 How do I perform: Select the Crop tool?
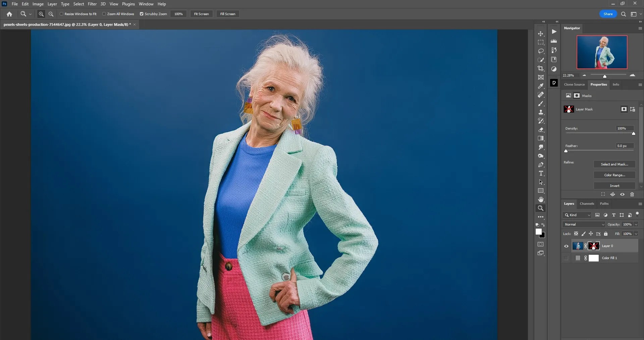click(x=541, y=68)
